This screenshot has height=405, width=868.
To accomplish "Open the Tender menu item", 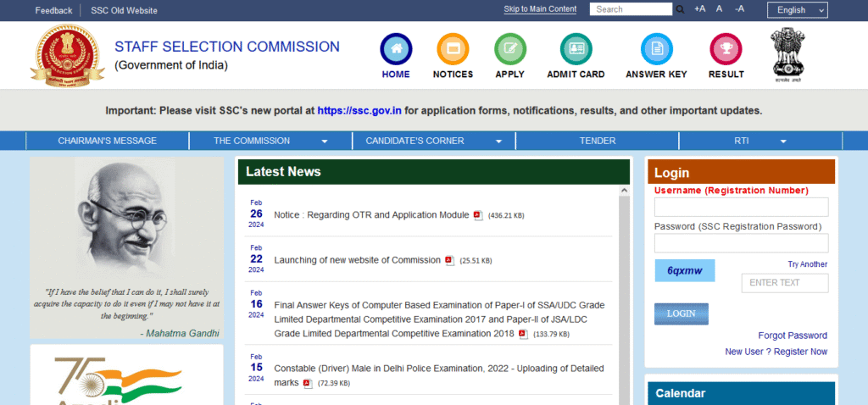I will coord(598,141).
